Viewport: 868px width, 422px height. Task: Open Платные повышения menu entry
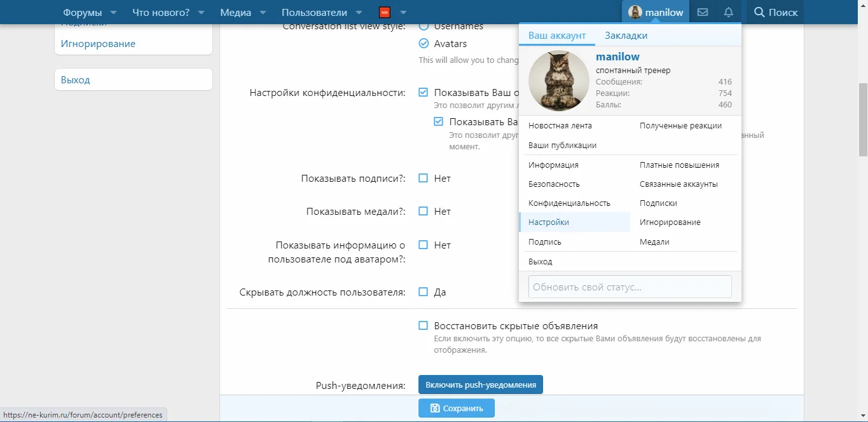(679, 165)
